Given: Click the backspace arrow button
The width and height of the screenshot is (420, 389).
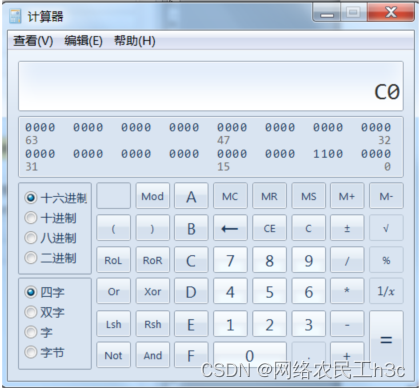Looking at the screenshot, I should (230, 228).
